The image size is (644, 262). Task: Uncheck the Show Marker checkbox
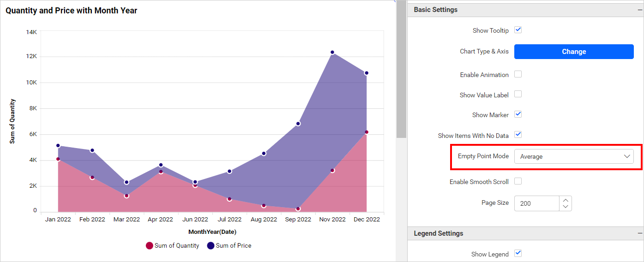click(x=518, y=114)
